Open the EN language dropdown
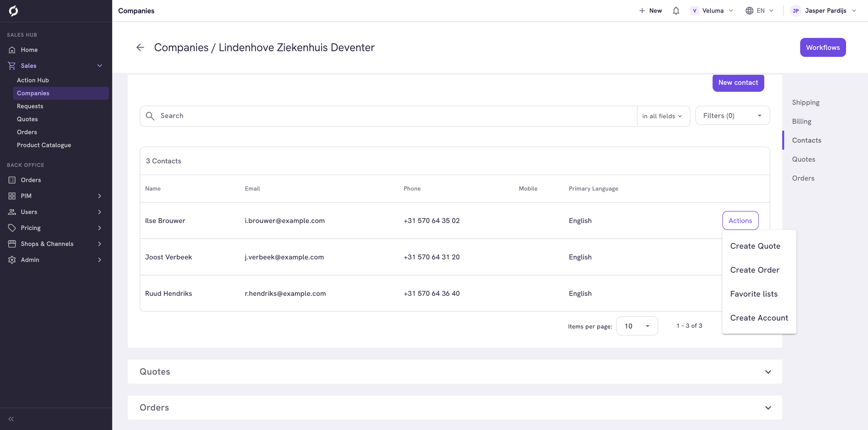Image resolution: width=868 pixels, height=430 pixels. click(x=760, y=10)
